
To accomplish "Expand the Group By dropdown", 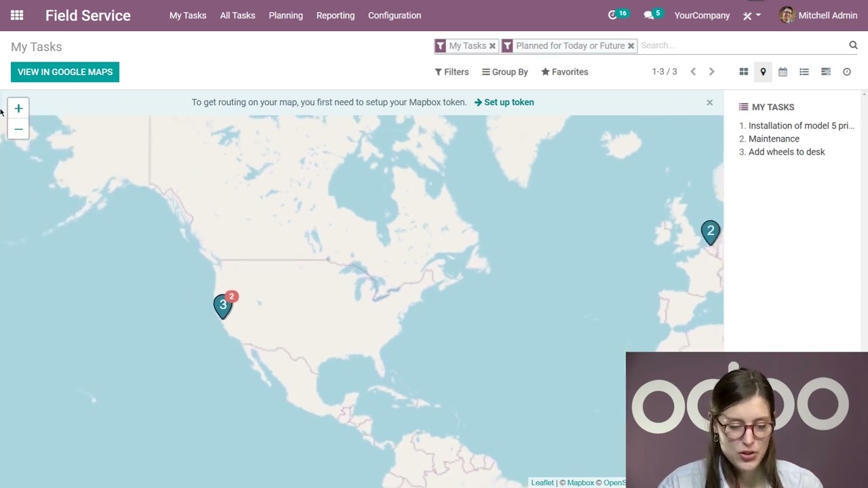I will [x=505, y=72].
